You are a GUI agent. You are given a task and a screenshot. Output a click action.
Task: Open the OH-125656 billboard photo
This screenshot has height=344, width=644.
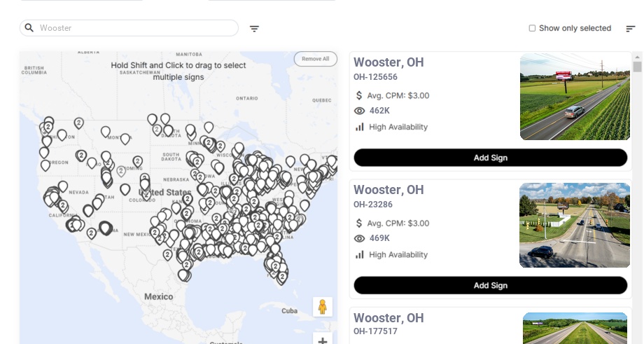[575, 97]
